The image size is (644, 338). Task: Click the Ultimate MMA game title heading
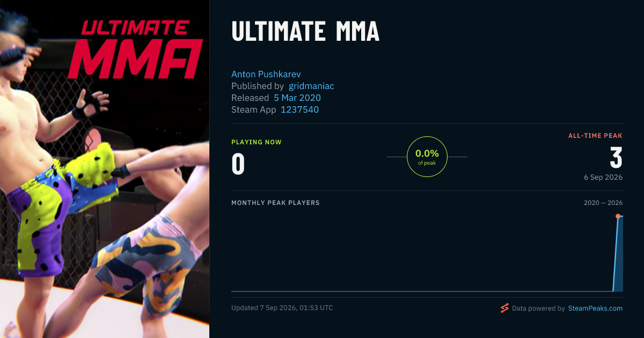point(305,32)
